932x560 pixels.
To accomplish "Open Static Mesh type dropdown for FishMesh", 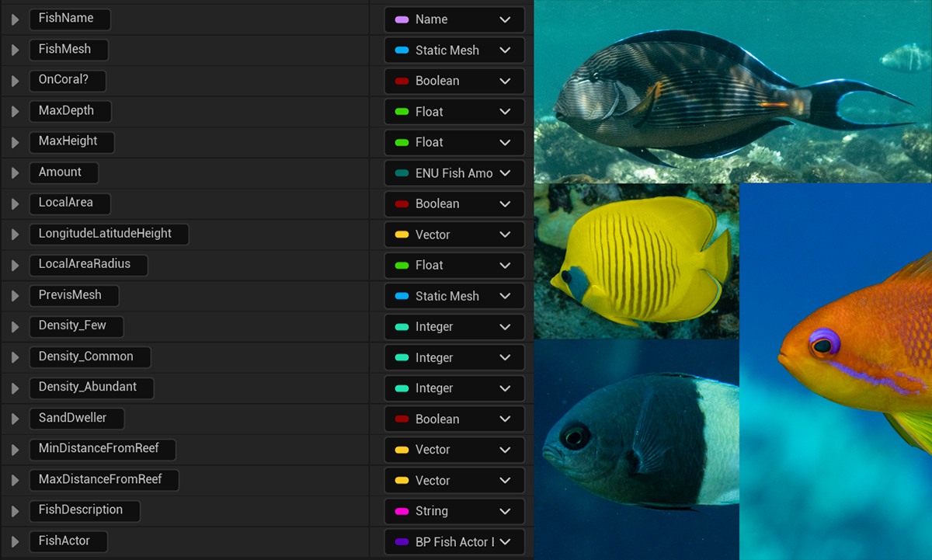I will coord(454,50).
